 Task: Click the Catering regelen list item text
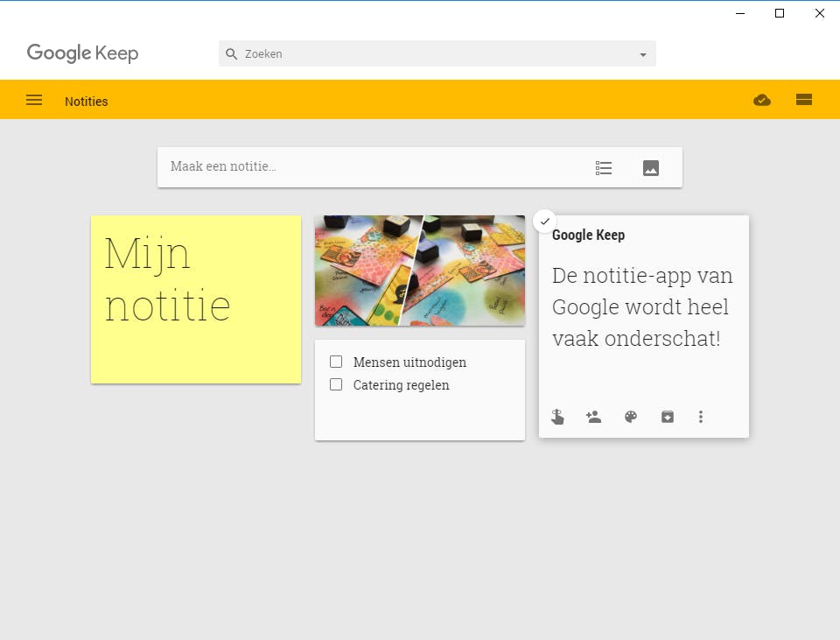[x=402, y=385]
